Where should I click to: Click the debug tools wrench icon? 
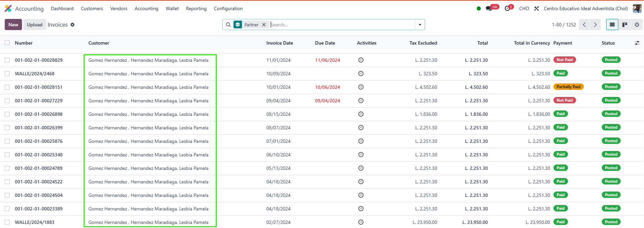[x=537, y=8]
